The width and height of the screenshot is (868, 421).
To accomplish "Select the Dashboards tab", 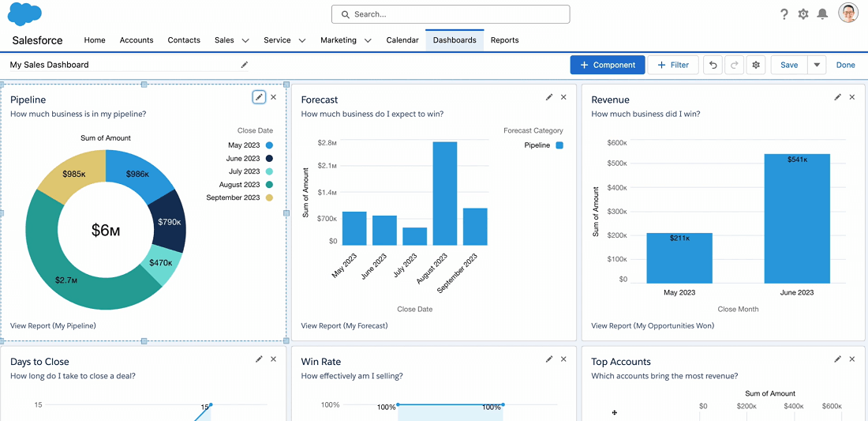I will pyautogui.click(x=455, y=39).
